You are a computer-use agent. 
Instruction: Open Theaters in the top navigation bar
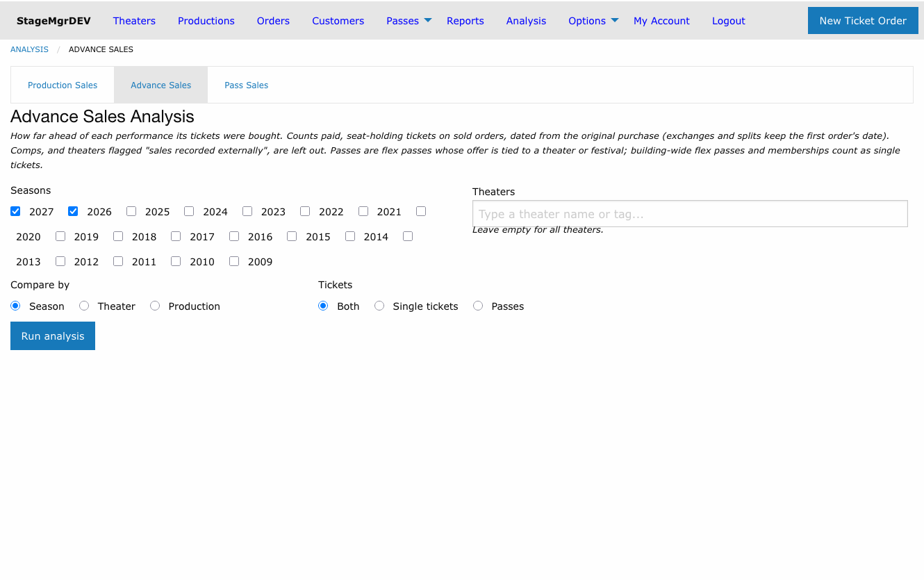point(134,21)
